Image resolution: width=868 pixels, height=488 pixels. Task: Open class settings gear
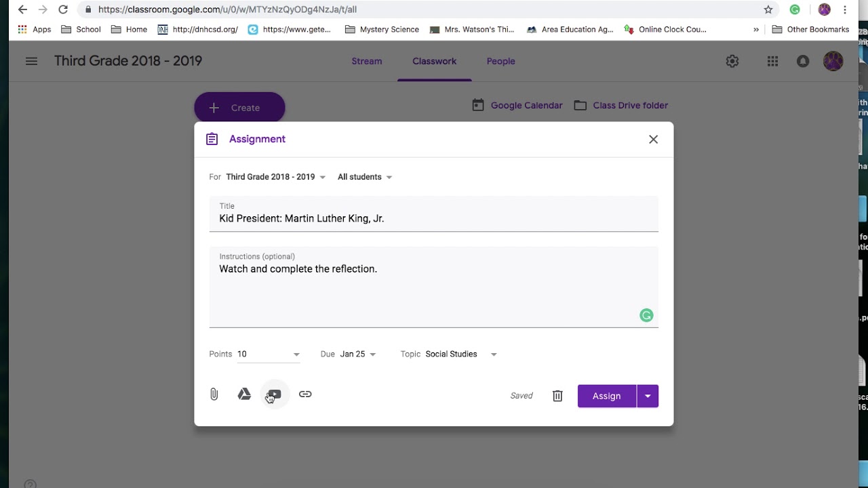732,61
